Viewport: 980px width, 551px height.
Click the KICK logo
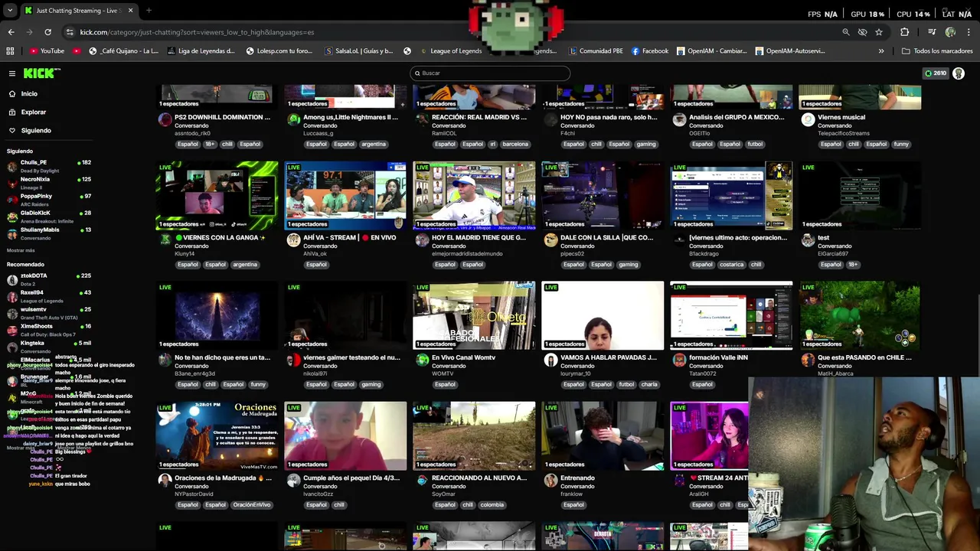point(40,73)
